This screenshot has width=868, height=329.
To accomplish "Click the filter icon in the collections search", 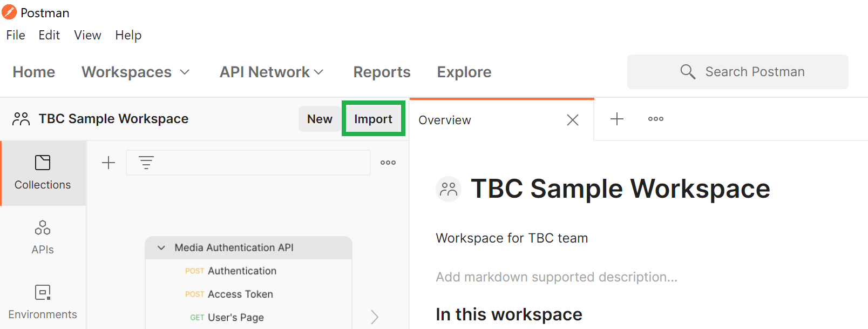I will (146, 163).
